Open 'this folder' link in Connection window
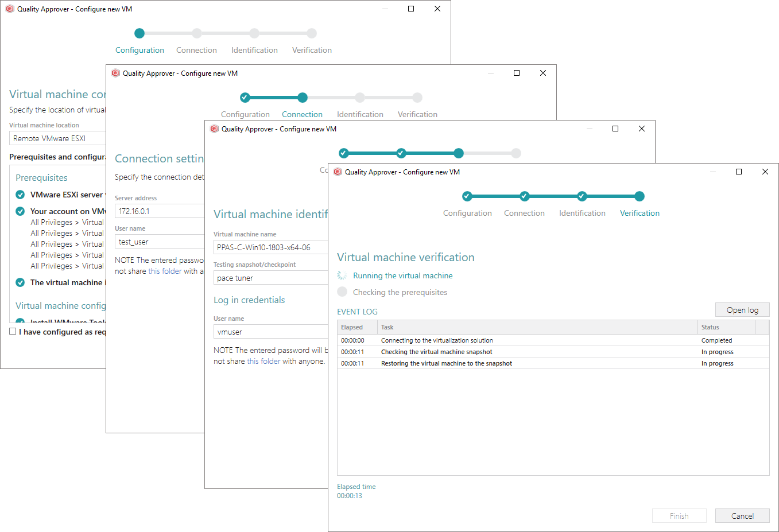 (x=165, y=271)
